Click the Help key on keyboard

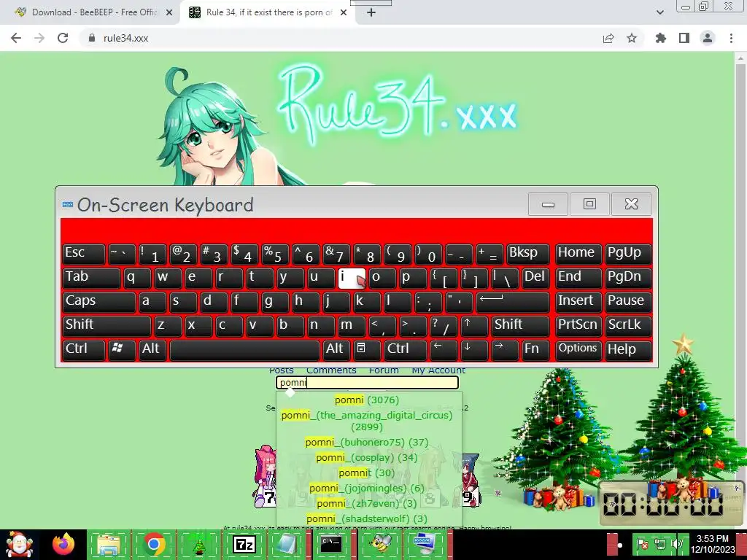tap(628, 349)
